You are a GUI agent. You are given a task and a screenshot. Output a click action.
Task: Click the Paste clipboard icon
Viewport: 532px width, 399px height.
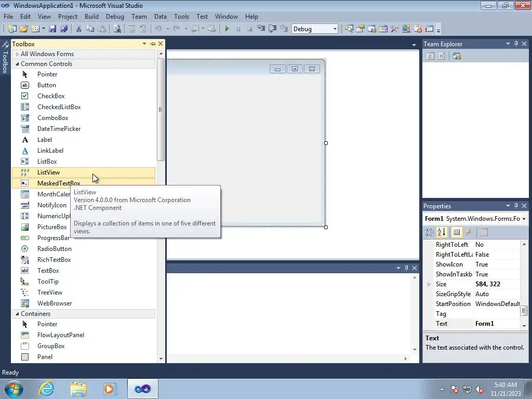(101, 29)
